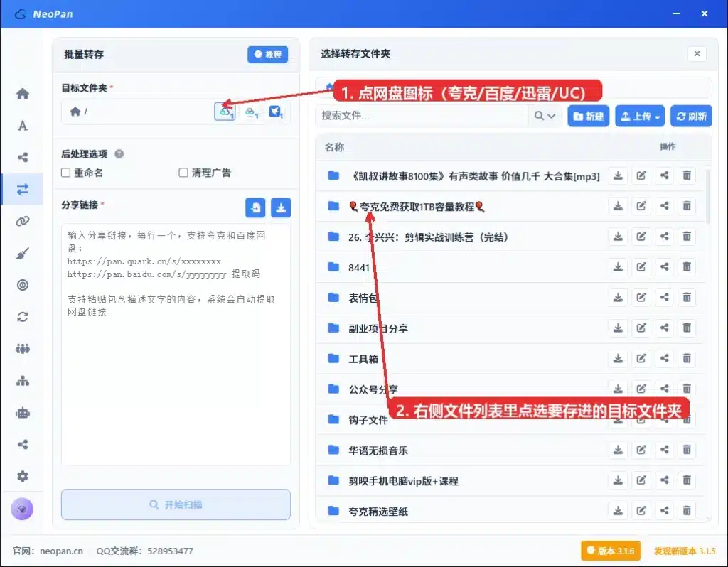Click the import file icon beside 分享链接
The height and width of the screenshot is (567, 728).
(255, 207)
